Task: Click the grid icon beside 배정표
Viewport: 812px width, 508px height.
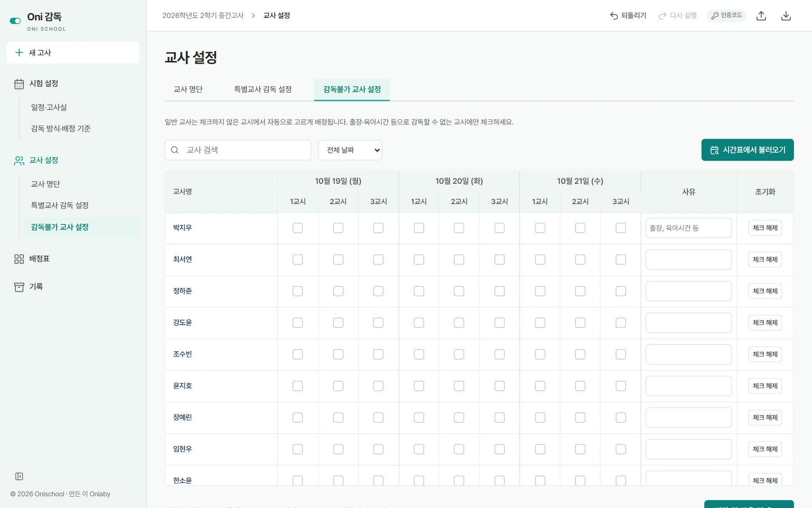Action: pyautogui.click(x=19, y=259)
